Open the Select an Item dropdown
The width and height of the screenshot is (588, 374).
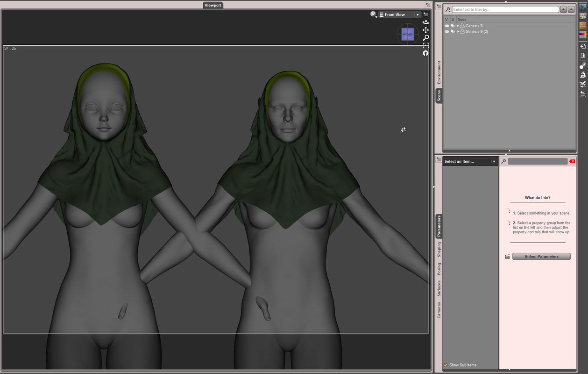point(470,161)
